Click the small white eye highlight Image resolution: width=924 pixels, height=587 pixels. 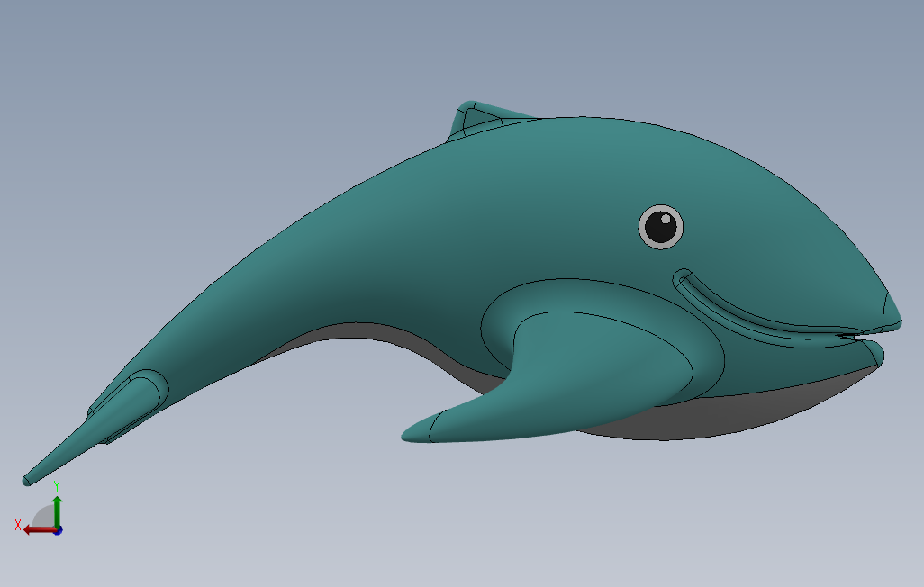point(666,220)
